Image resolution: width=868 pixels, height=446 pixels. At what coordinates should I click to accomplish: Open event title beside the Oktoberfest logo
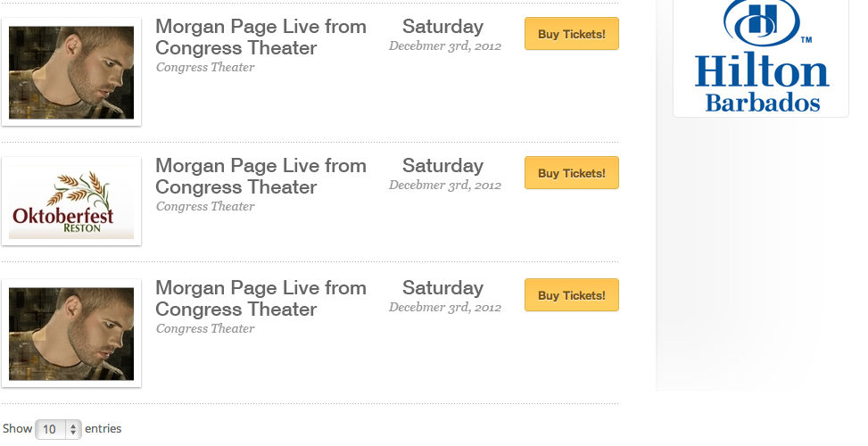[x=260, y=177]
